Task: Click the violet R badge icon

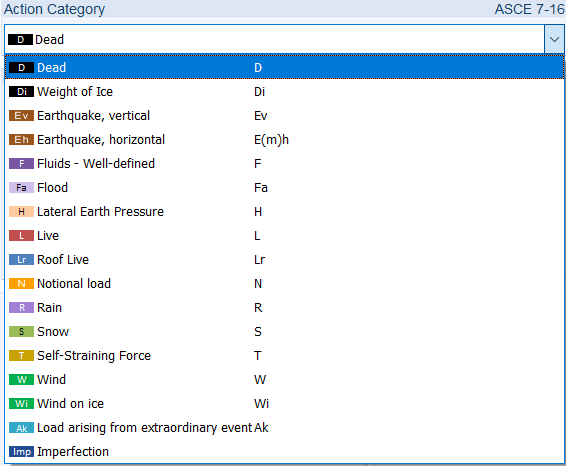Action: click(x=21, y=308)
